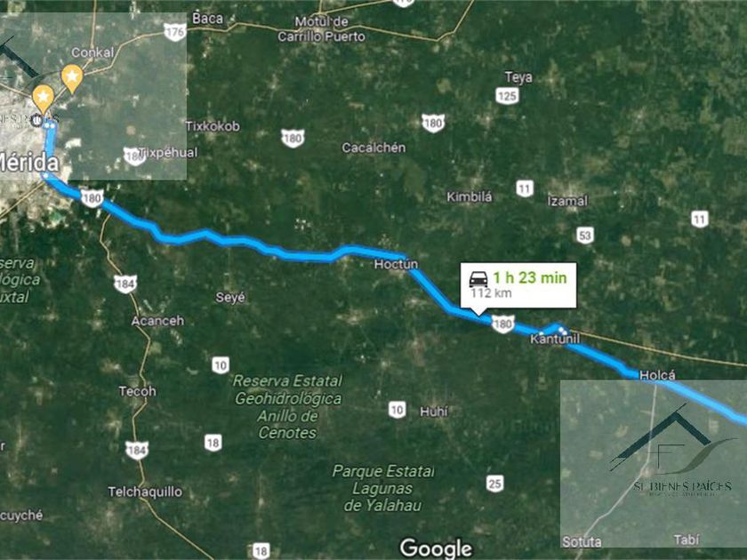Click the star marker near Conkal
This screenshot has height=560, width=747.
(x=72, y=78)
